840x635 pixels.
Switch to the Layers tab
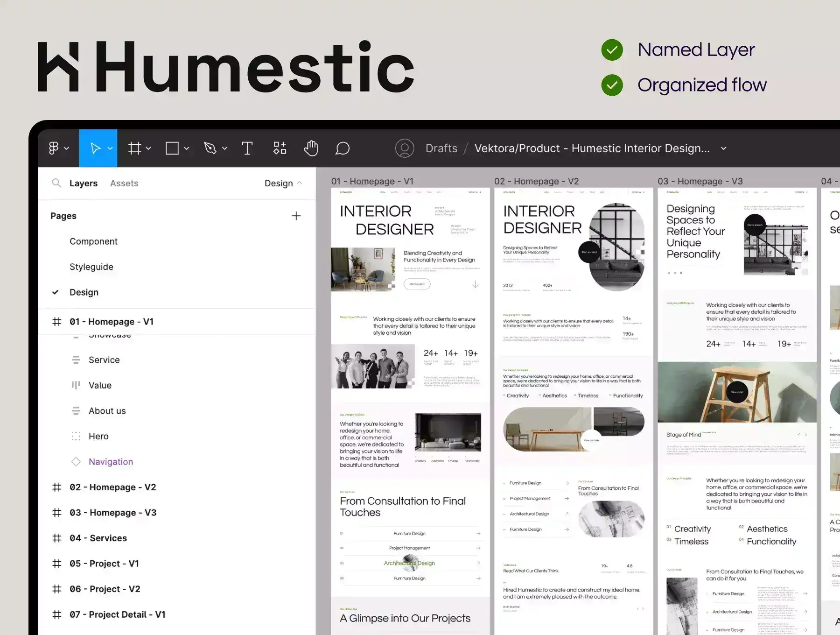84,183
